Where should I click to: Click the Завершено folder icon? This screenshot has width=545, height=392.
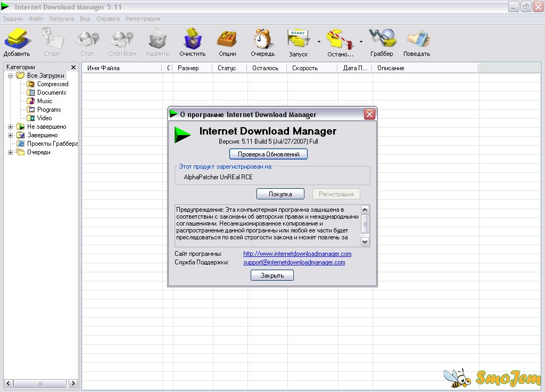[21, 135]
